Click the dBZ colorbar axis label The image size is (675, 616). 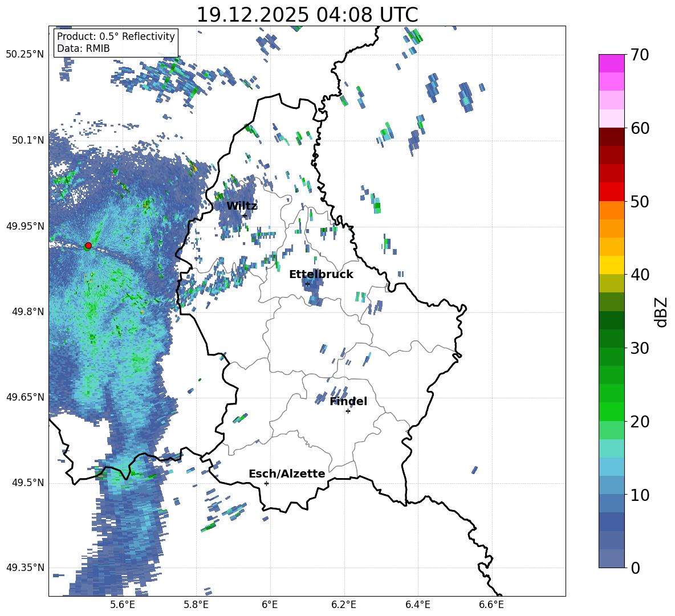[662, 312]
